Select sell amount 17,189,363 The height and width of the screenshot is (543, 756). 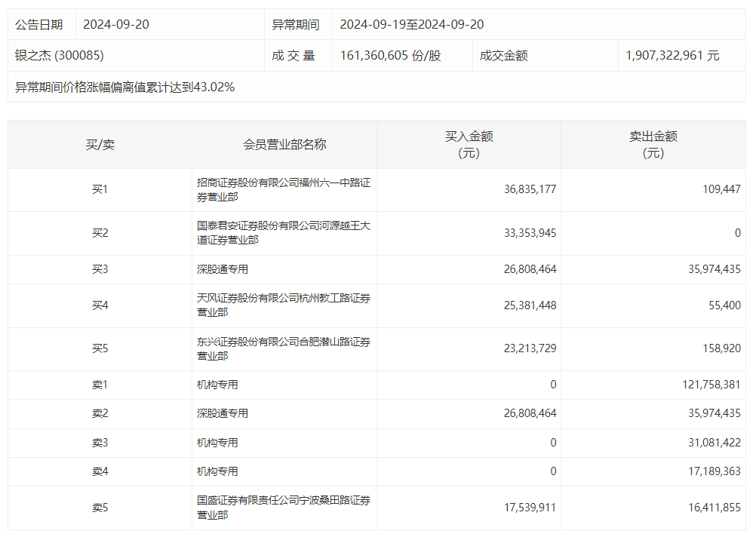click(x=714, y=471)
